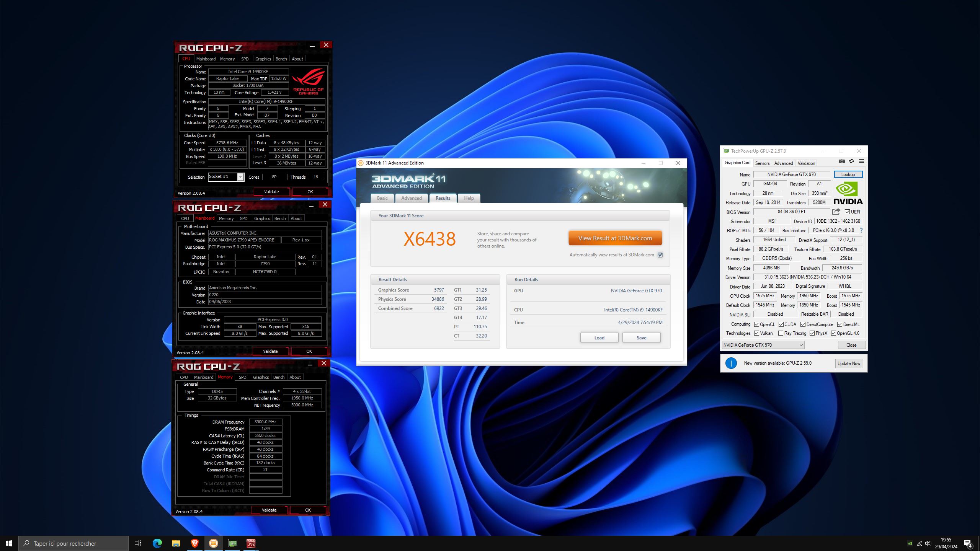Click the Physics Score value 34886
Screen dimensions: 980x551
pyautogui.click(x=438, y=299)
